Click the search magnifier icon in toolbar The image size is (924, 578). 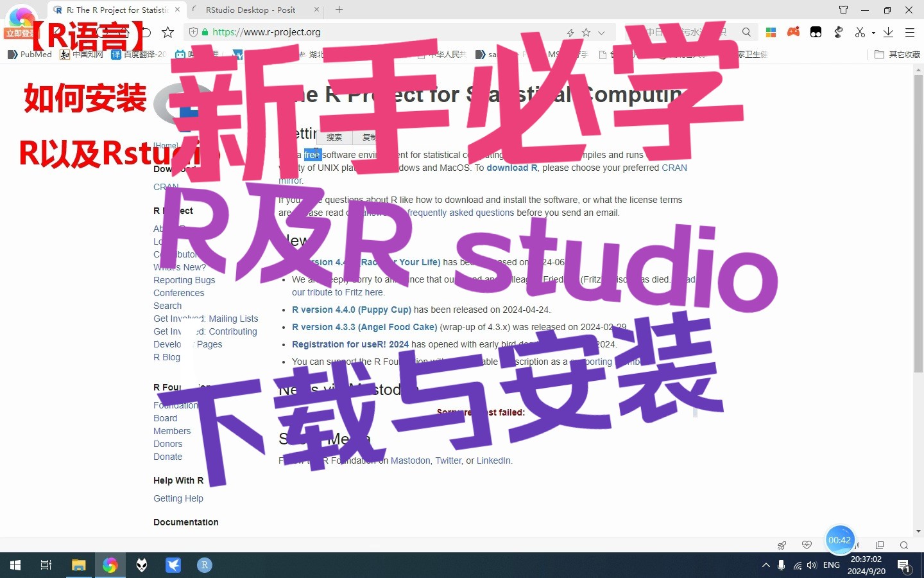point(746,31)
